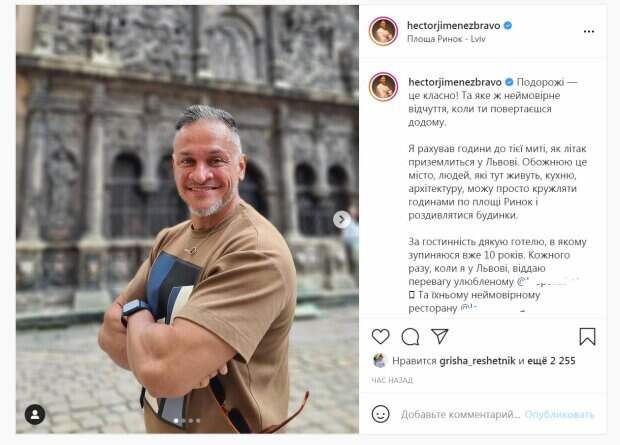
Task: Go to next photo with arrow
Action: pyautogui.click(x=342, y=219)
